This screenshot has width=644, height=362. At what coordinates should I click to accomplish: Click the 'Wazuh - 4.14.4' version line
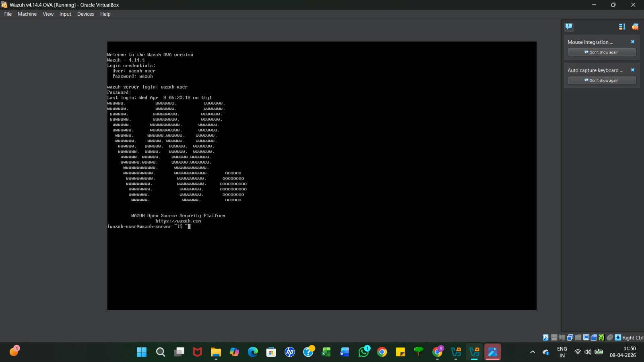click(x=126, y=60)
